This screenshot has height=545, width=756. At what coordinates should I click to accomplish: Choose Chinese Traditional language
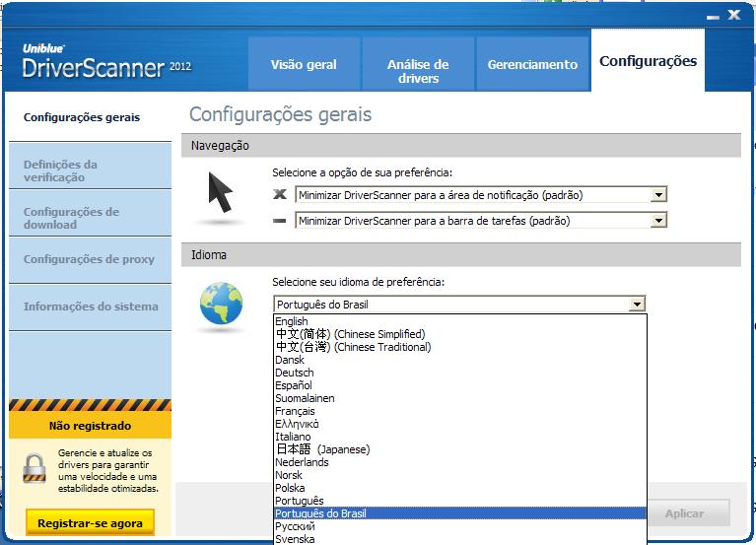click(x=460, y=347)
